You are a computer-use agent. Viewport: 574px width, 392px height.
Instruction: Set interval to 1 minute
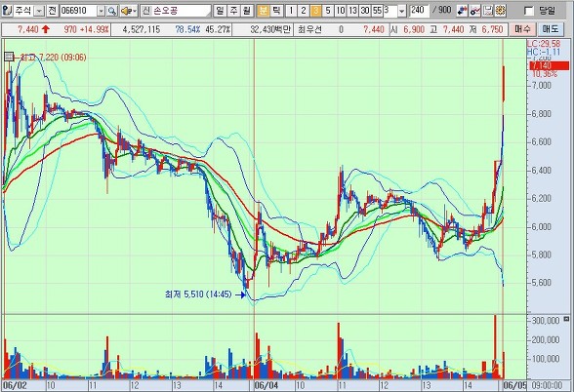pyautogui.click(x=291, y=11)
